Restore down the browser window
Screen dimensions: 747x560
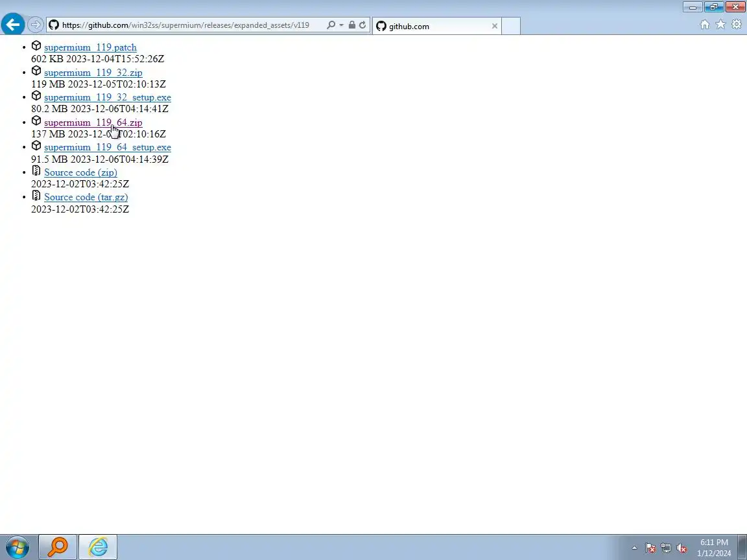coord(714,6)
